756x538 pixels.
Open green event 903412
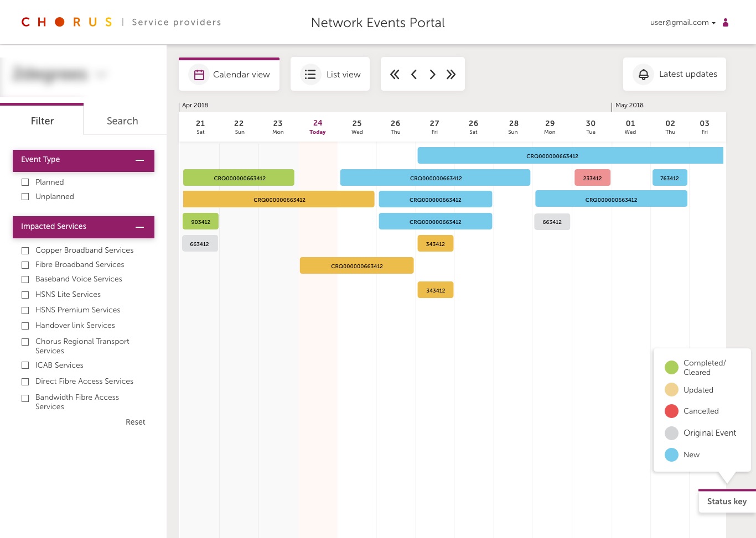click(x=200, y=222)
